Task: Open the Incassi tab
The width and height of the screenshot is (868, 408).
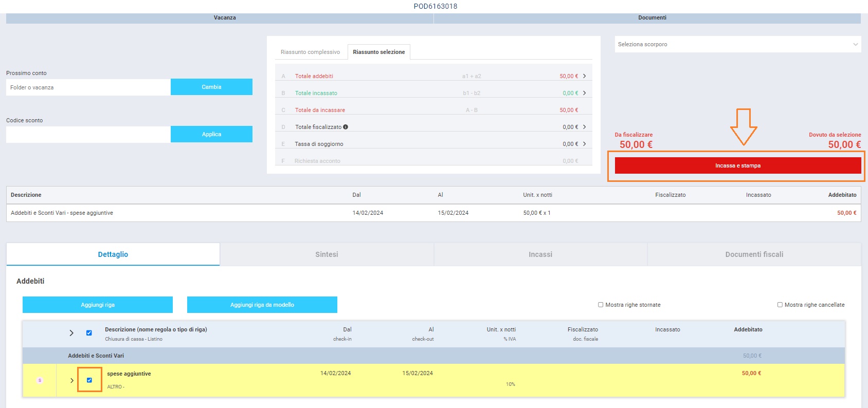Action: coord(540,254)
